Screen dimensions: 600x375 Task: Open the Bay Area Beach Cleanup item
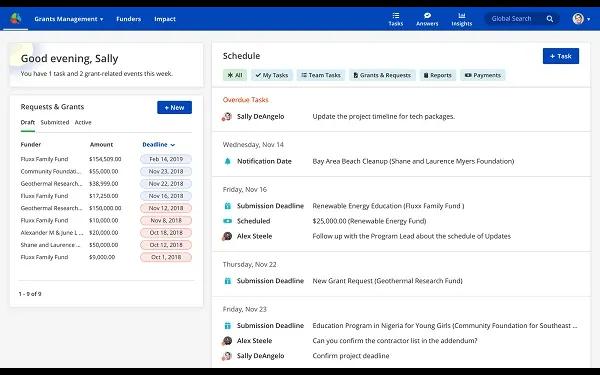[x=413, y=161]
